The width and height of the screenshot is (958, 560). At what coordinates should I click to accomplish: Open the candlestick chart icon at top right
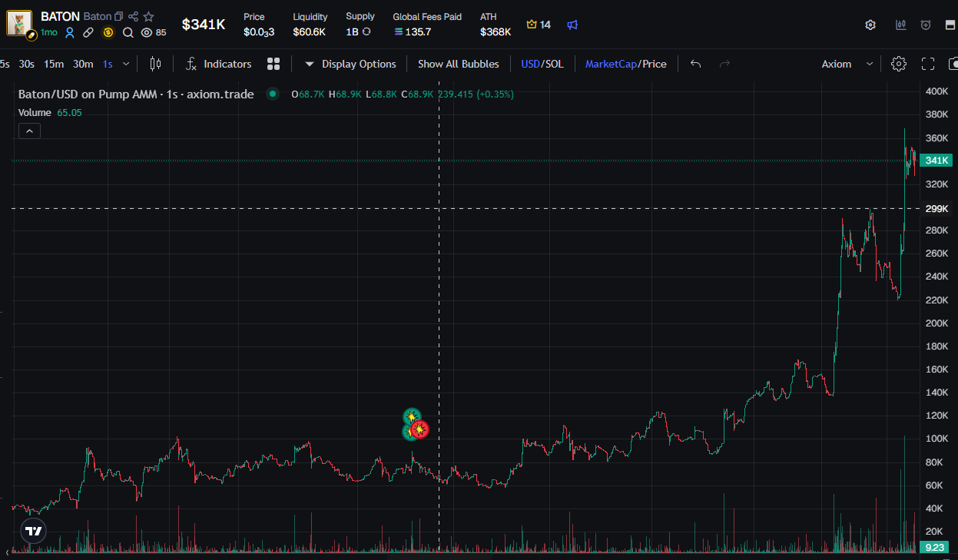click(x=900, y=25)
